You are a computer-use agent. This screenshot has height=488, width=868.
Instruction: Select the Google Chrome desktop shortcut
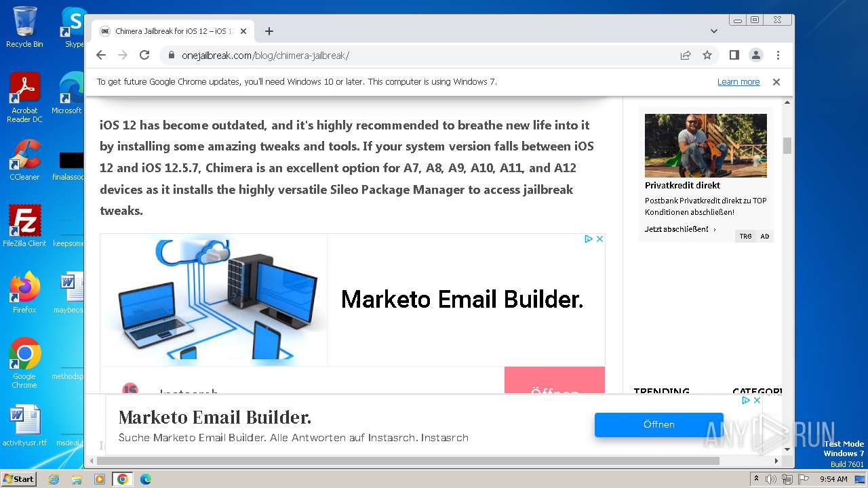(x=24, y=363)
